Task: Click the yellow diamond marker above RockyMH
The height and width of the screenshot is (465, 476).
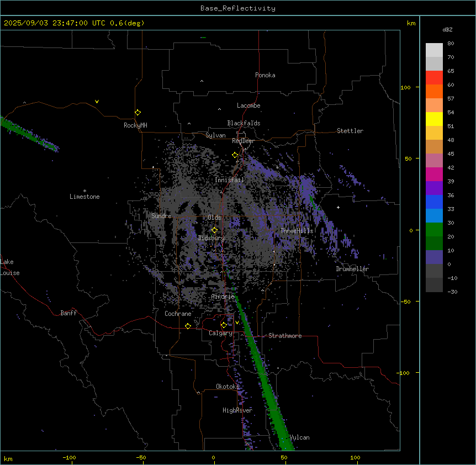Action: click(137, 113)
